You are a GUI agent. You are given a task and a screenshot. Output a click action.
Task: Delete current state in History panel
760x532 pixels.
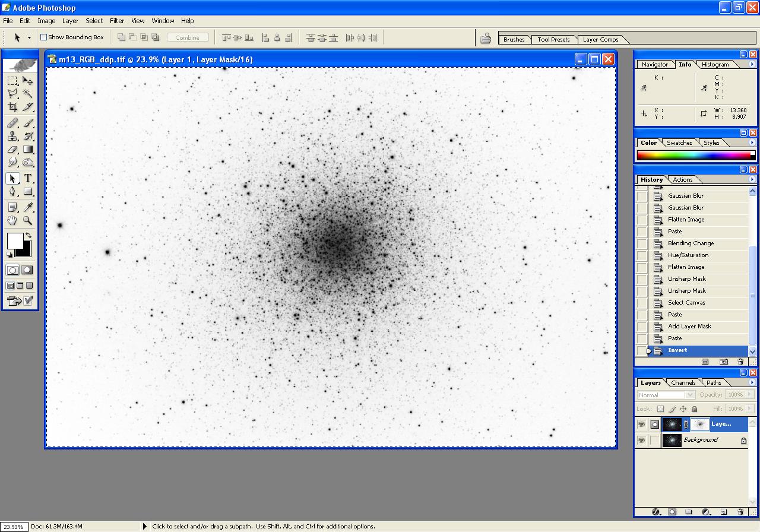(740, 362)
